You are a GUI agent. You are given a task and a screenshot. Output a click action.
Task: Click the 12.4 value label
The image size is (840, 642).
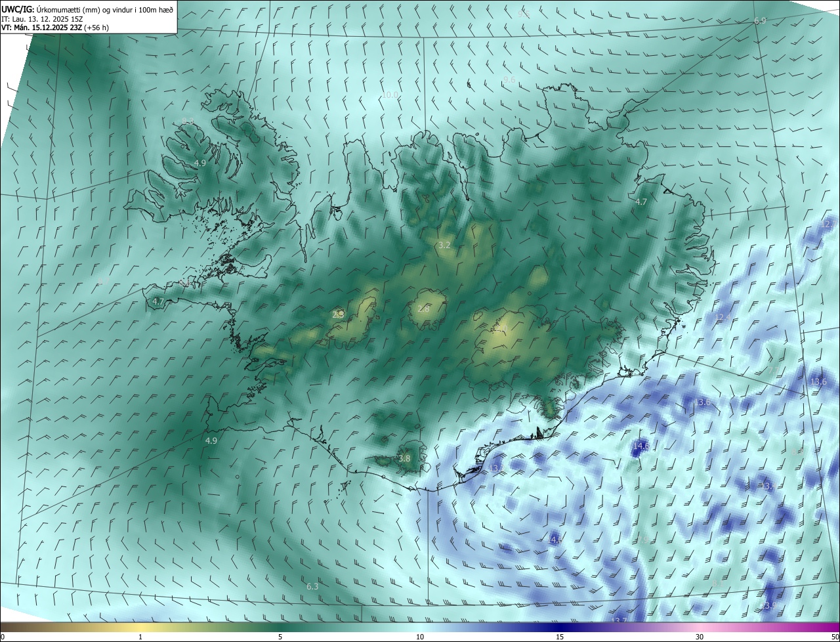(x=723, y=318)
